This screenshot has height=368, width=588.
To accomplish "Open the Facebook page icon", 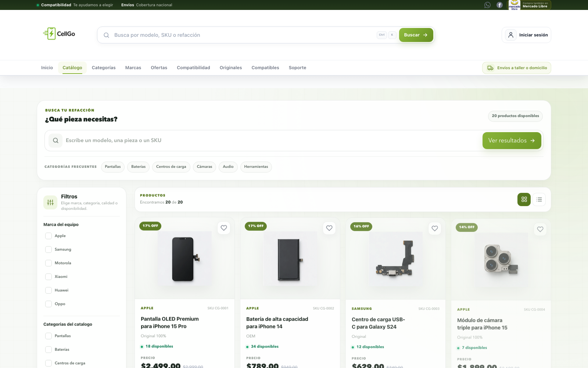I will coord(499,5).
